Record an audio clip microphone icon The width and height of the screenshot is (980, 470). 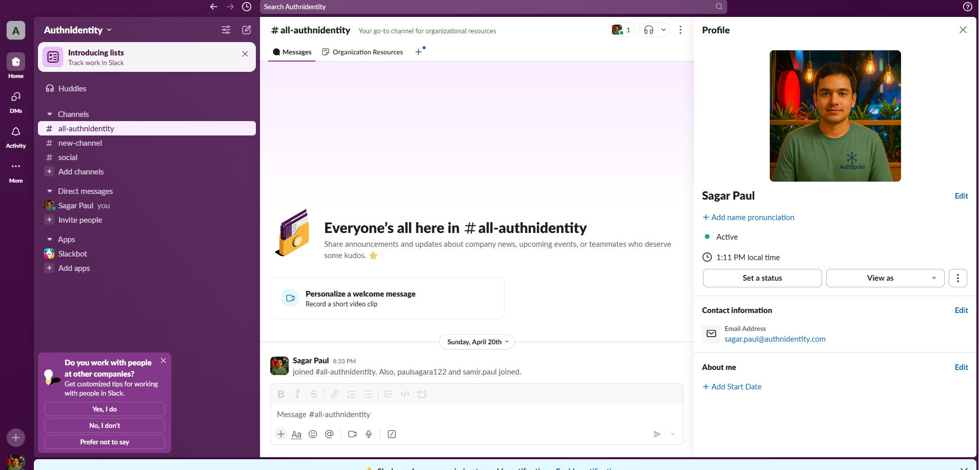click(369, 434)
